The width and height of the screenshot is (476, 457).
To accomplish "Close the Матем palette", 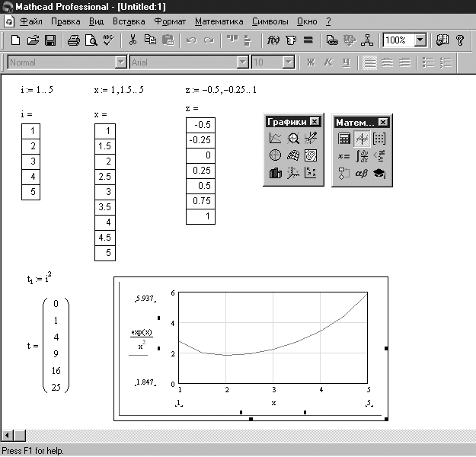I will coord(383,123).
